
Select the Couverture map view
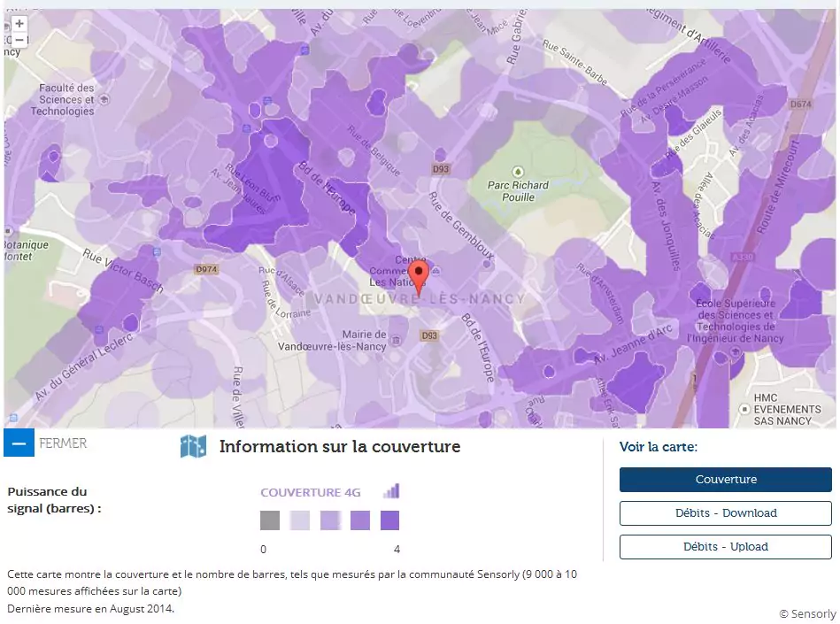725,480
